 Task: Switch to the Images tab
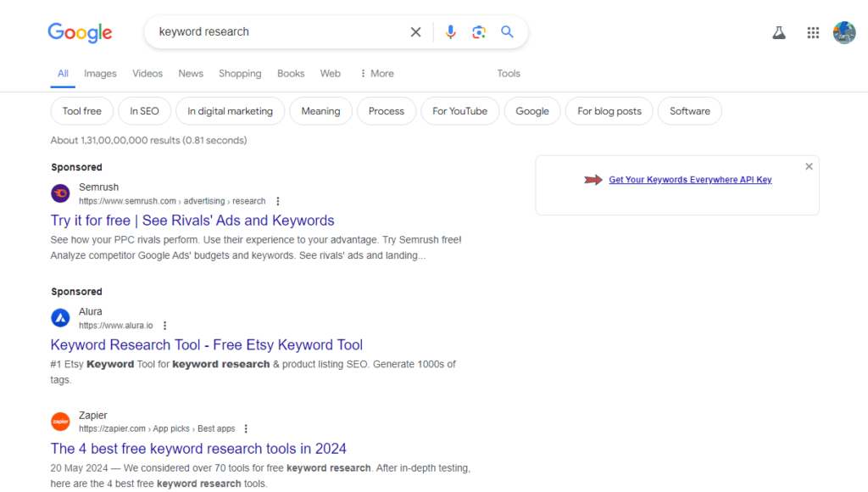click(x=100, y=74)
